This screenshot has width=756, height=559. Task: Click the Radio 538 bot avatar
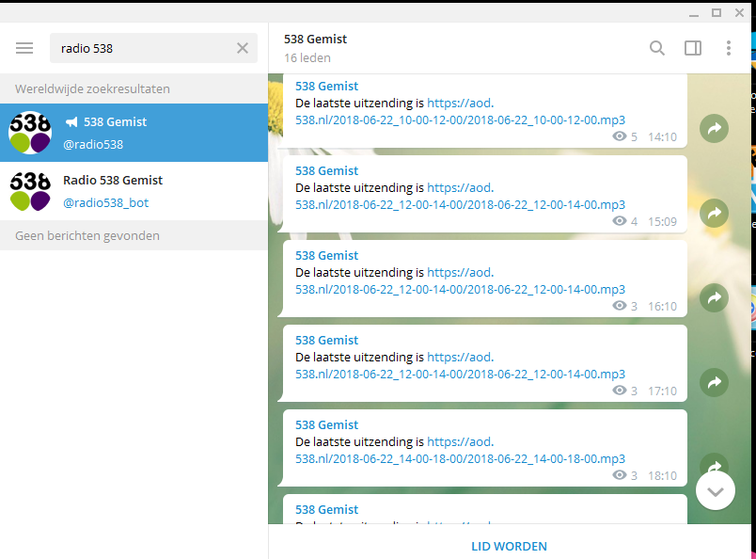tap(30, 191)
